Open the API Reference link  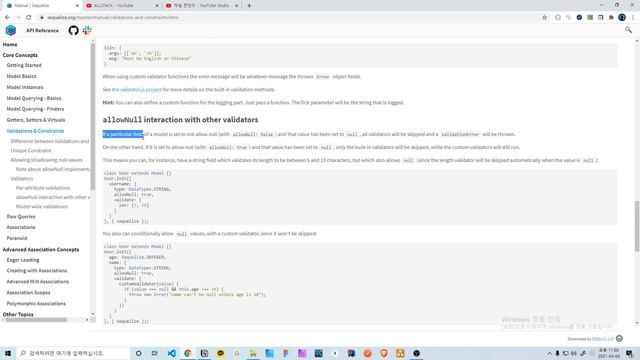tap(42, 30)
